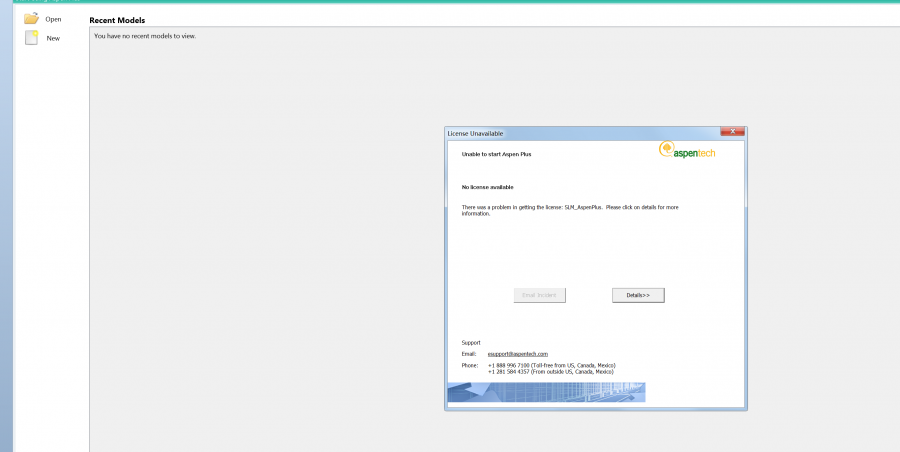Viewport: 900px width, 452px height.
Task: Close the License Unavailable dialog
Action: pos(732,132)
